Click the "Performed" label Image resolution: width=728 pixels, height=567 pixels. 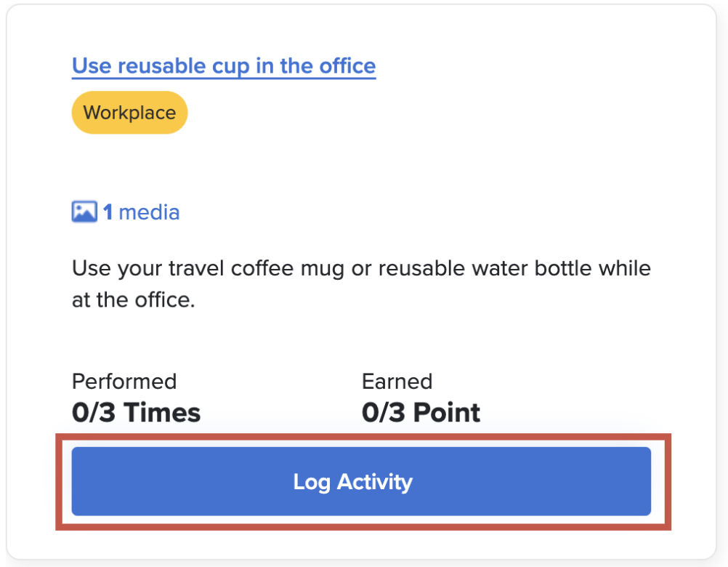(124, 382)
